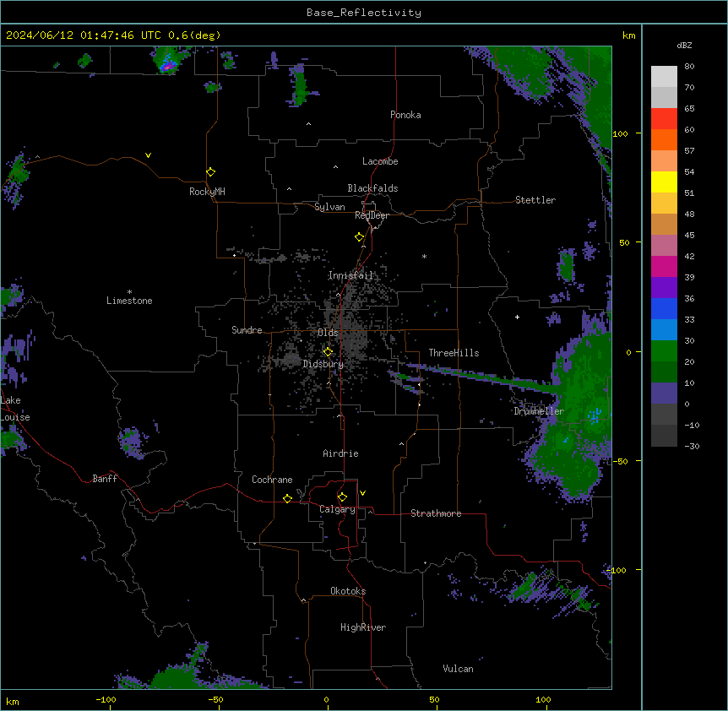Click the ThreeHills label
Image resolution: width=728 pixels, height=711 pixels.
point(454,353)
